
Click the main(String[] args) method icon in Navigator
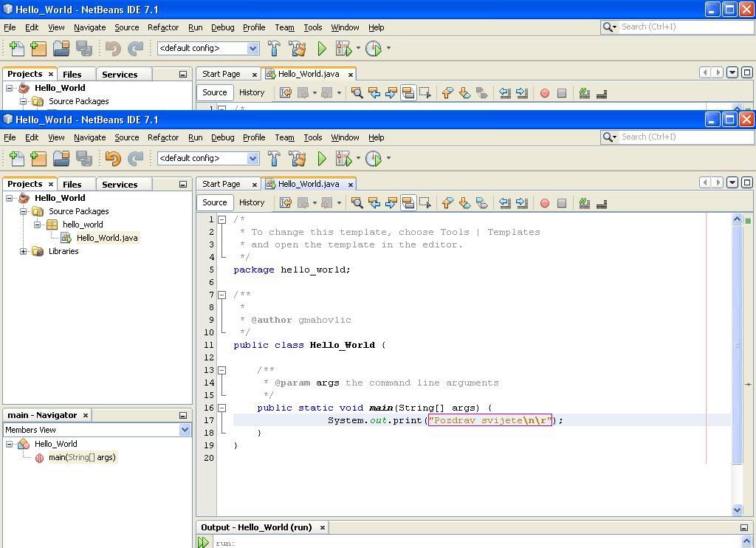click(x=39, y=458)
